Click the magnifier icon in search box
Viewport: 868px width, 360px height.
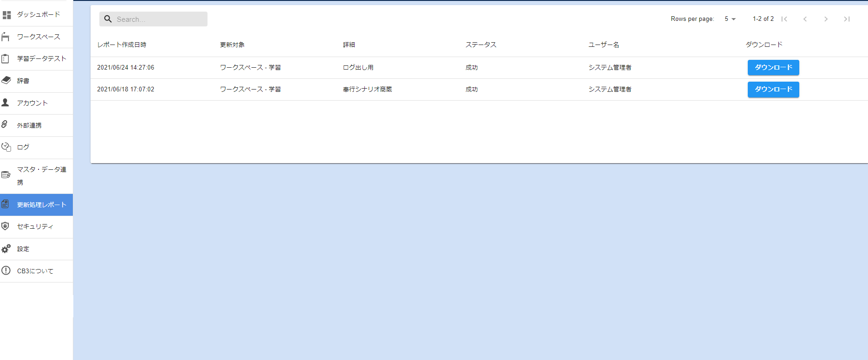(x=108, y=19)
